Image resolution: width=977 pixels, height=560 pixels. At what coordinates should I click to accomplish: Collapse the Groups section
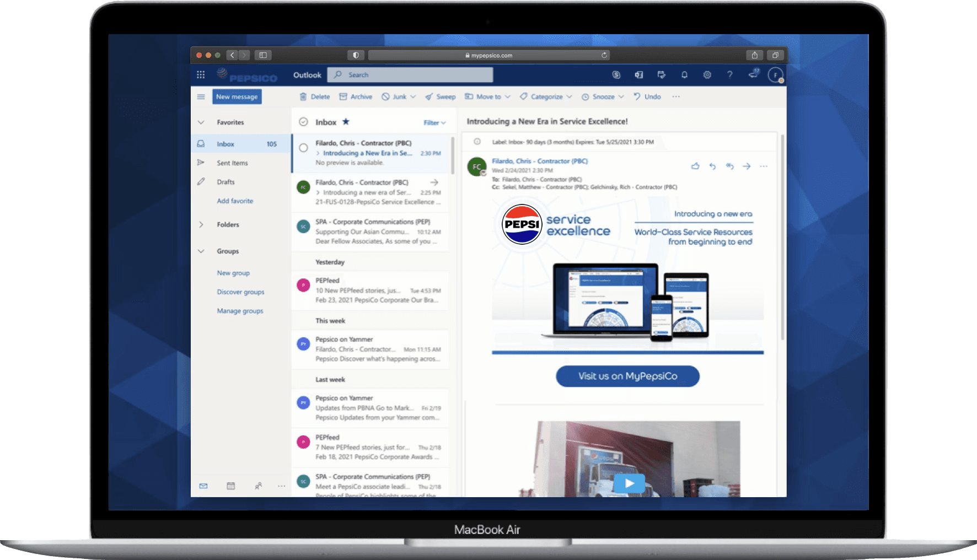point(201,251)
